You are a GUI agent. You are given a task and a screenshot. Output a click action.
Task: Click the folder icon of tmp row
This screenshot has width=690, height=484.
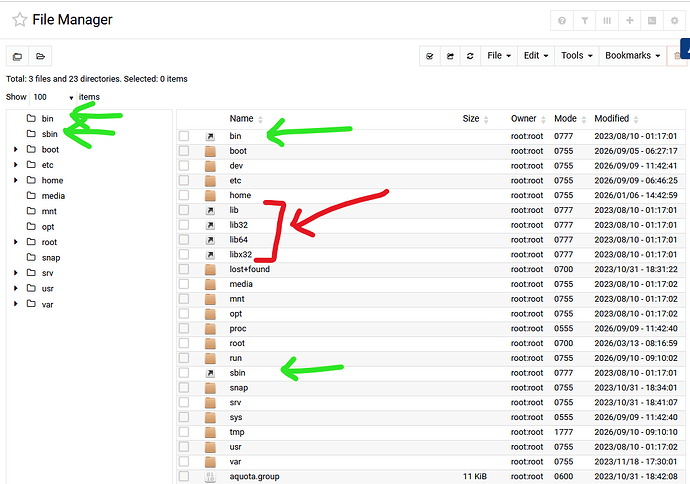(x=210, y=433)
